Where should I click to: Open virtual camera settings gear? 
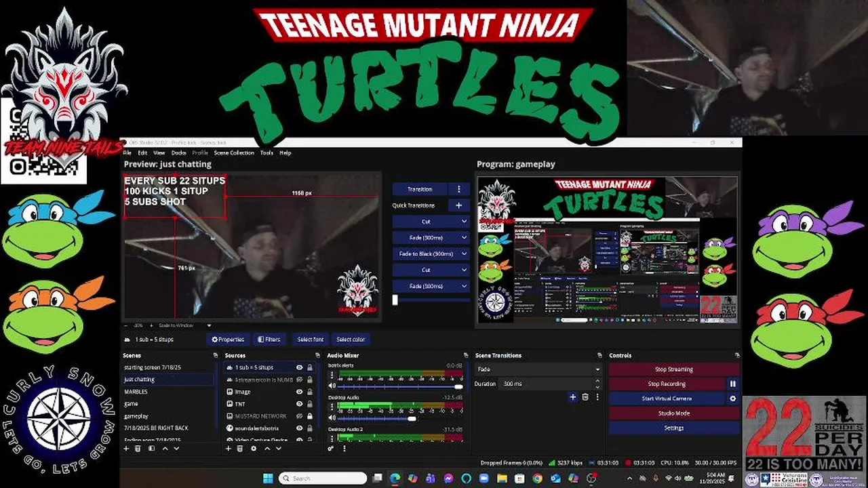click(732, 399)
